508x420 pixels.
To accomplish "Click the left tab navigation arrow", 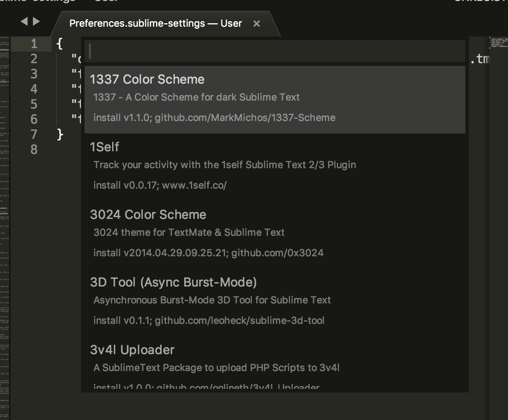I will [24, 21].
